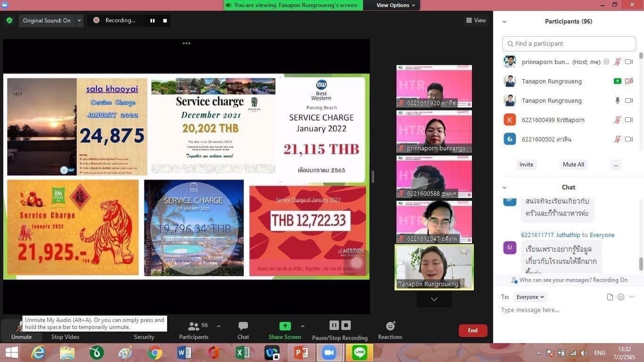Expand the caret next to Share Screen

pyautogui.click(x=302, y=326)
